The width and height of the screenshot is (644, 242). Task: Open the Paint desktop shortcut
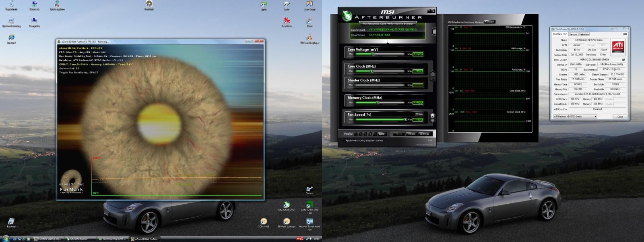coord(310,22)
